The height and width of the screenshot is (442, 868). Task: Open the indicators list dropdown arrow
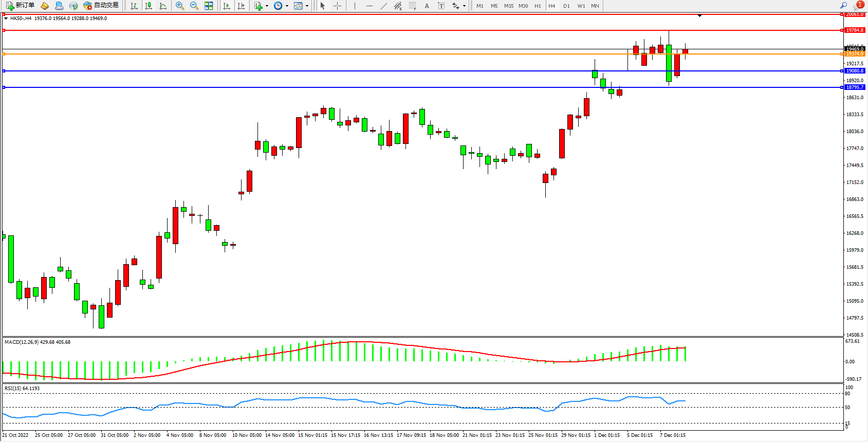(267, 6)
